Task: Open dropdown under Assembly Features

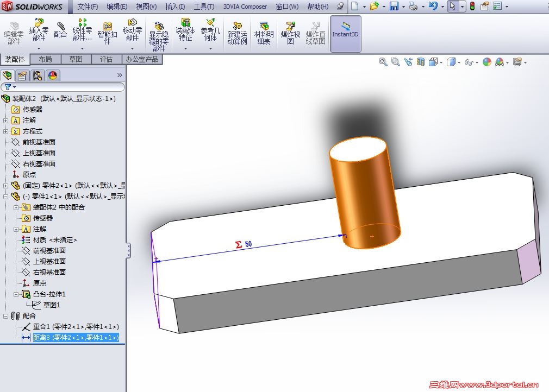Action: pos(185,48)
